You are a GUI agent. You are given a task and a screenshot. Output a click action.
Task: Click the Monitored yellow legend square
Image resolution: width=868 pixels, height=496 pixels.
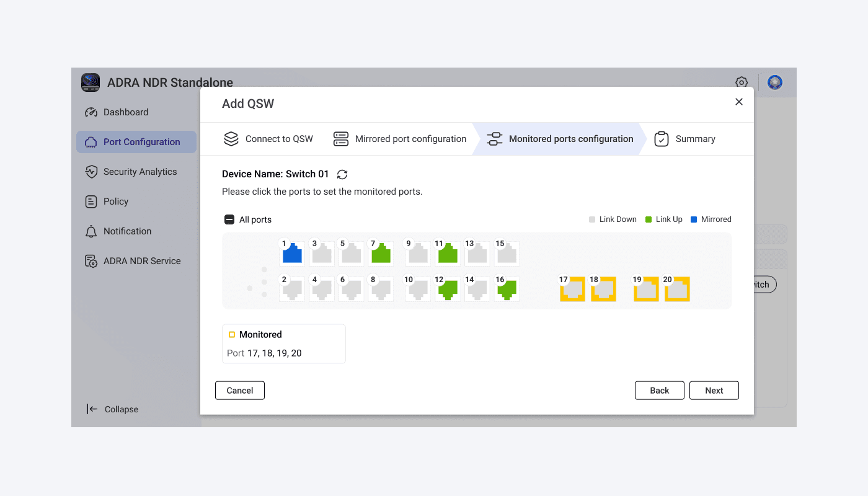click(x=232, y=335)
